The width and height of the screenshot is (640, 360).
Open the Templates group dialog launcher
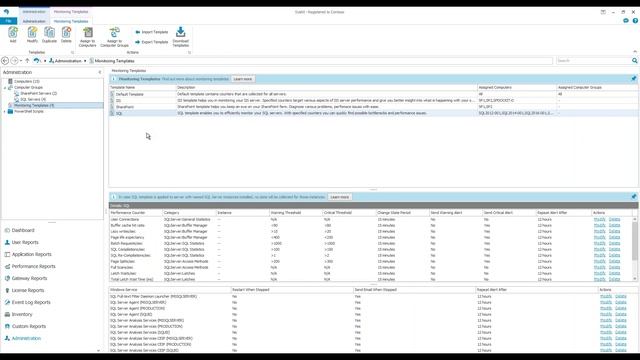pos(73,53)
